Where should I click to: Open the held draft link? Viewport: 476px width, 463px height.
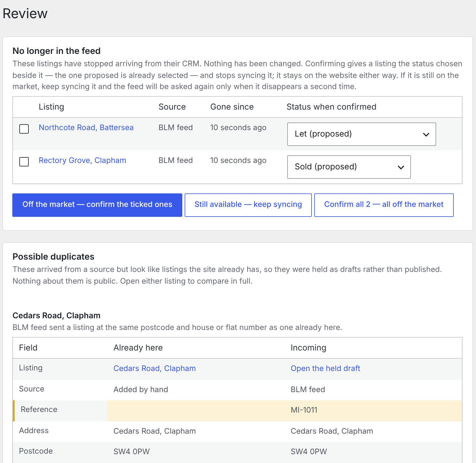(325, 368)
